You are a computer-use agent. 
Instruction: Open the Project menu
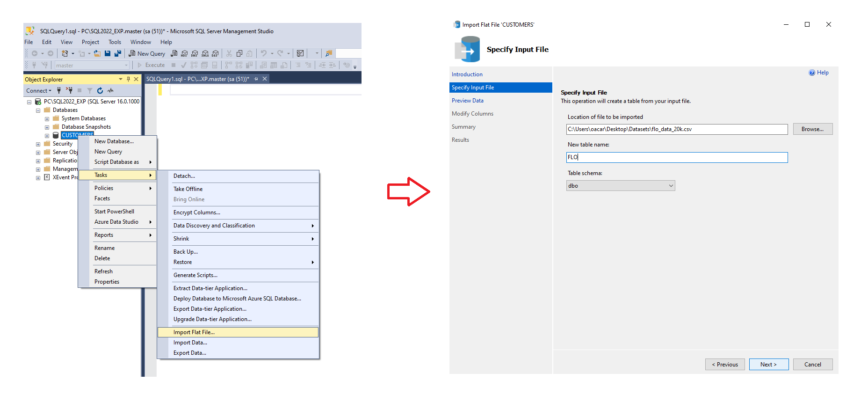90,42
